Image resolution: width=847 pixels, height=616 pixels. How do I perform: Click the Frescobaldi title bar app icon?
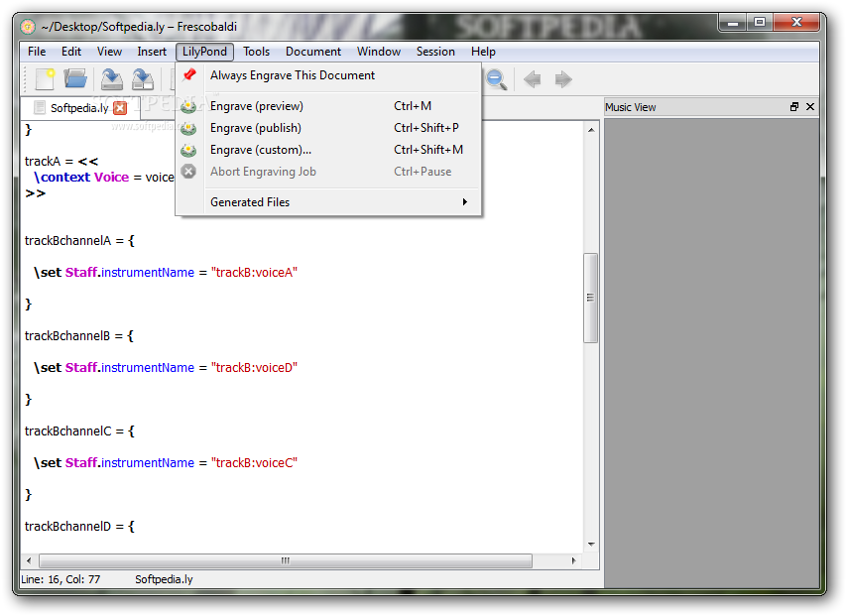(28, 27)
